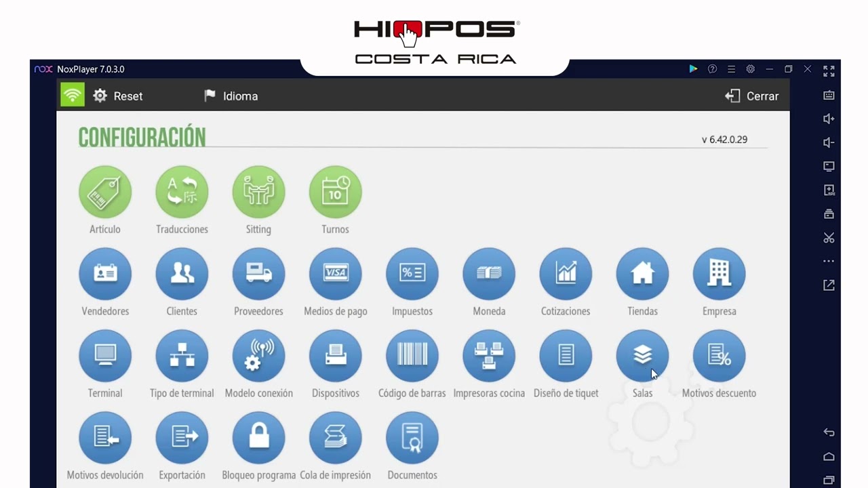Open Traducciones settings
The width and height of the screenshot is (868, 488).
182,192
